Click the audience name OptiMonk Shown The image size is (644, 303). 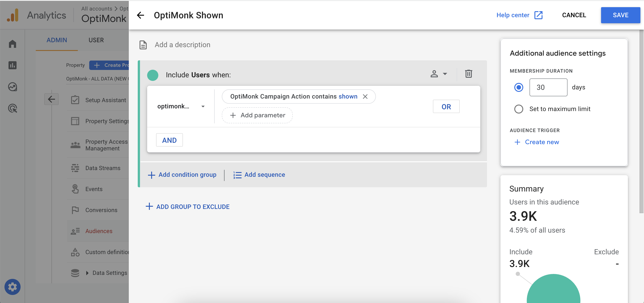pos(189,15)
